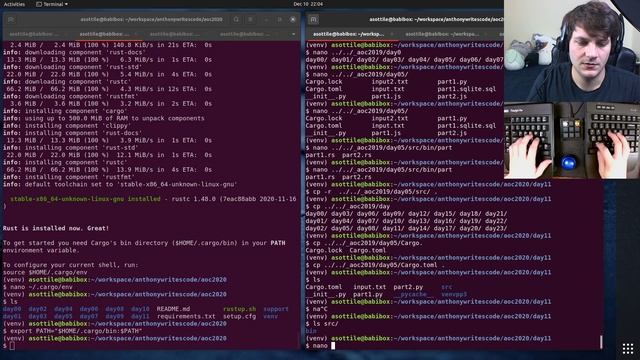Click 'To configure your current shell' line
The image size is (640, 360).
(x=71, y=265)
